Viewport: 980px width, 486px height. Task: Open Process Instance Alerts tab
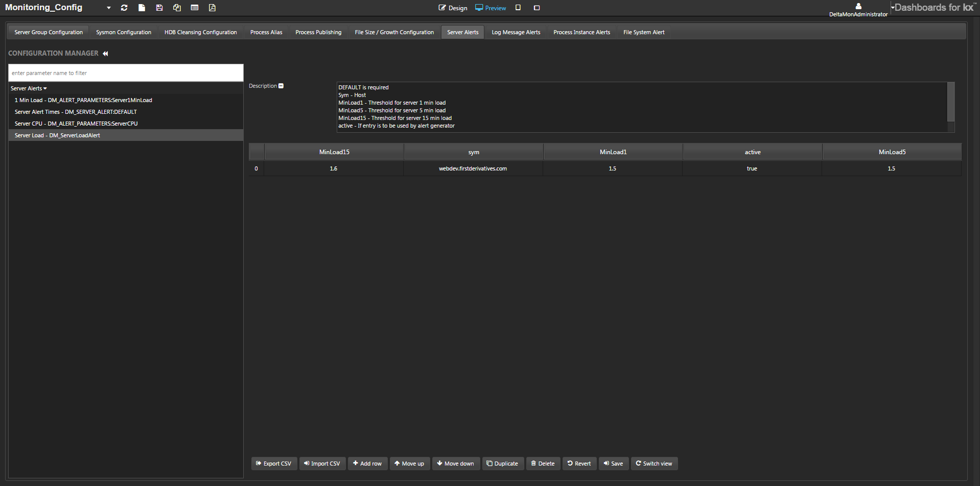click(x=582, y=32)
